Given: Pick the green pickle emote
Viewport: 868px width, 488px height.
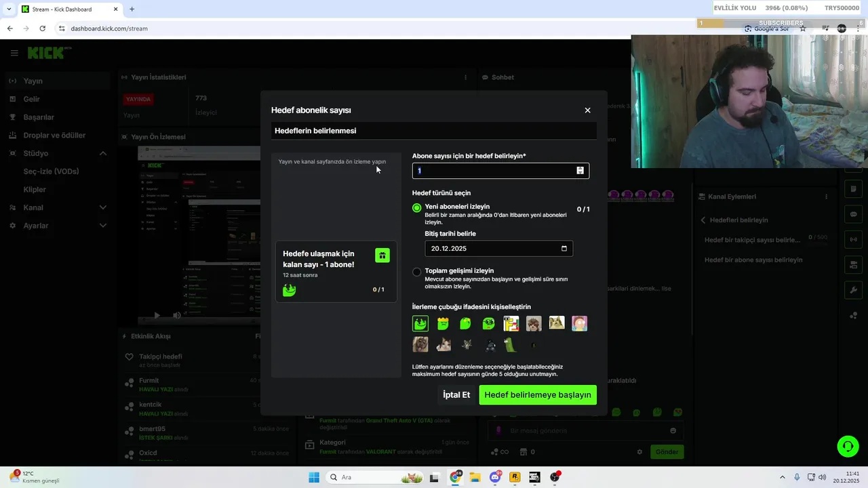Looking at the screenshot, I should [x=511, y=345].
